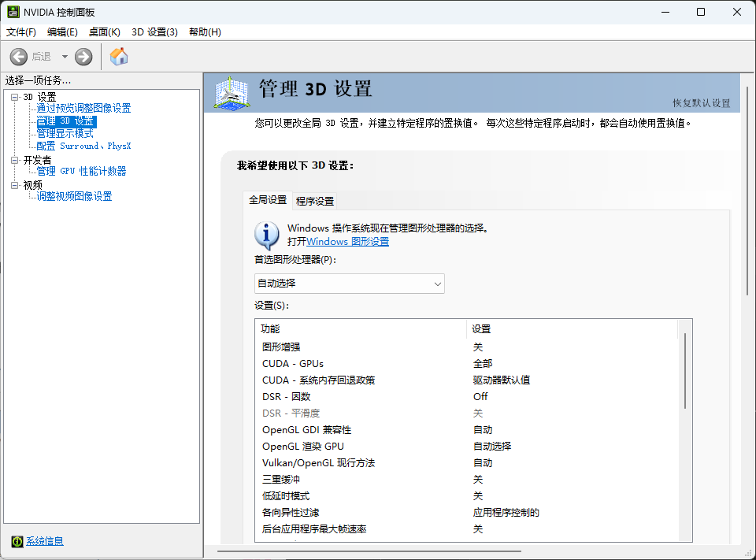Open the Windows 图形设置 link

point(347,242)
